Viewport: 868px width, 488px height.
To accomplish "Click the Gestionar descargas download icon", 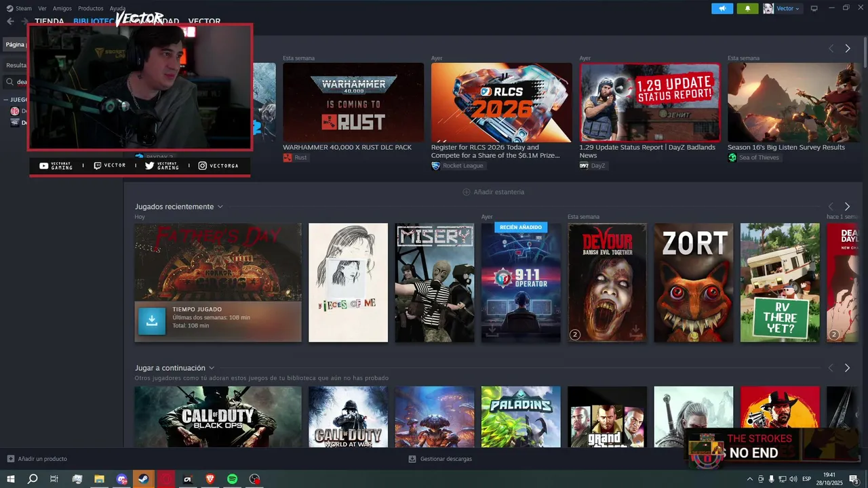I will [412, 459].
